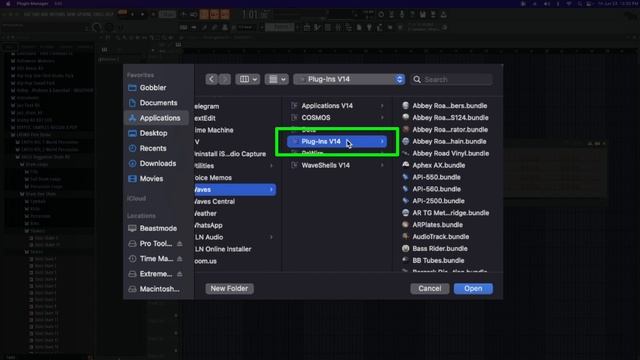The height and width of the screenshot is (360, 640).
Task: Select Abbey Roa...bers.bundle file
Action: point(449,106)
